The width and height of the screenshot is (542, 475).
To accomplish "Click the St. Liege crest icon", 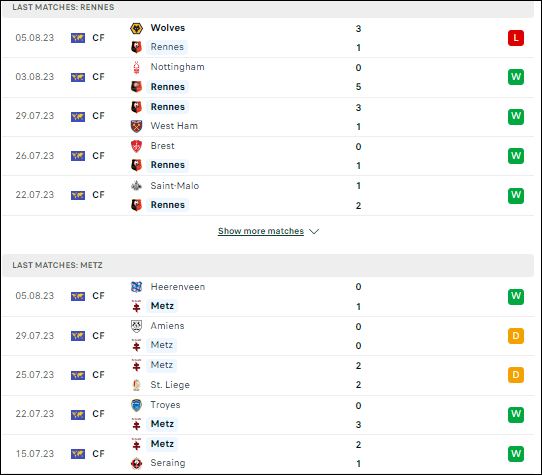I will point(136,385).
